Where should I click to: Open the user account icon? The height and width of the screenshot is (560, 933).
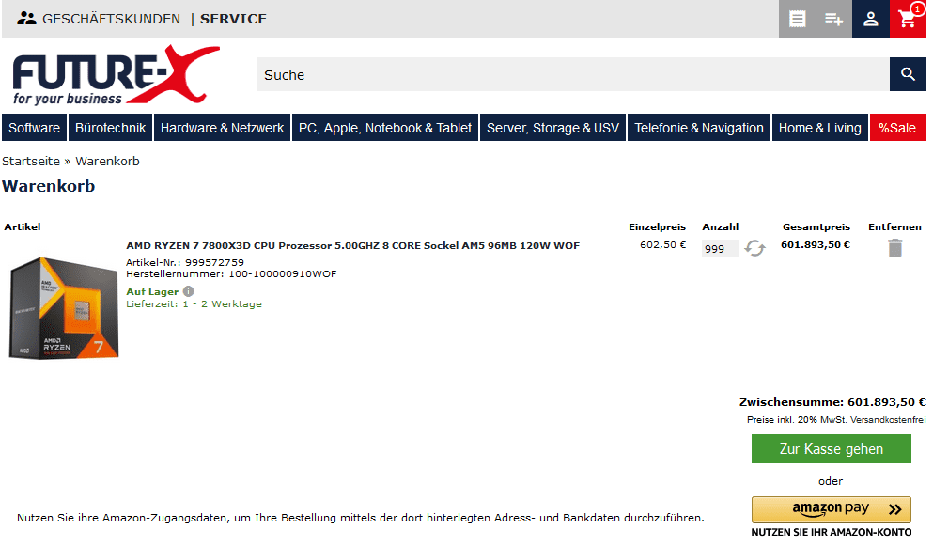pos(871,19)
